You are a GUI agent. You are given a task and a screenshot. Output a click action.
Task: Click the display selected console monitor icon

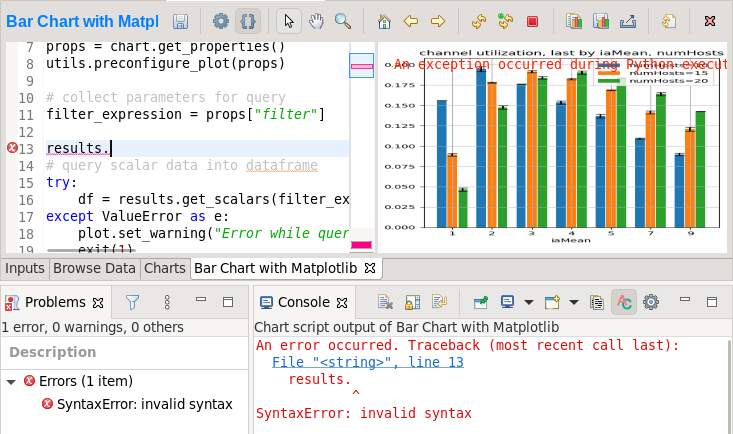pos(507,302)
